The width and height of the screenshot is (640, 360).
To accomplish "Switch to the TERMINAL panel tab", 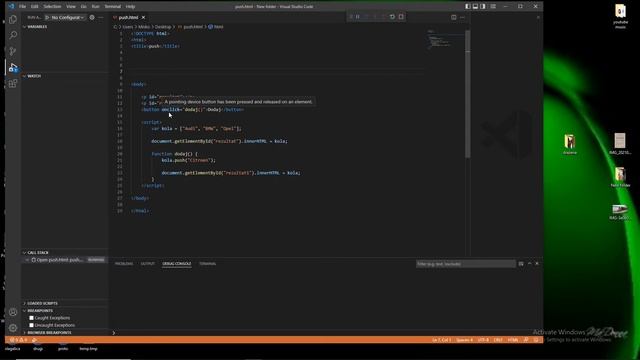I will (x=208, y=264).
